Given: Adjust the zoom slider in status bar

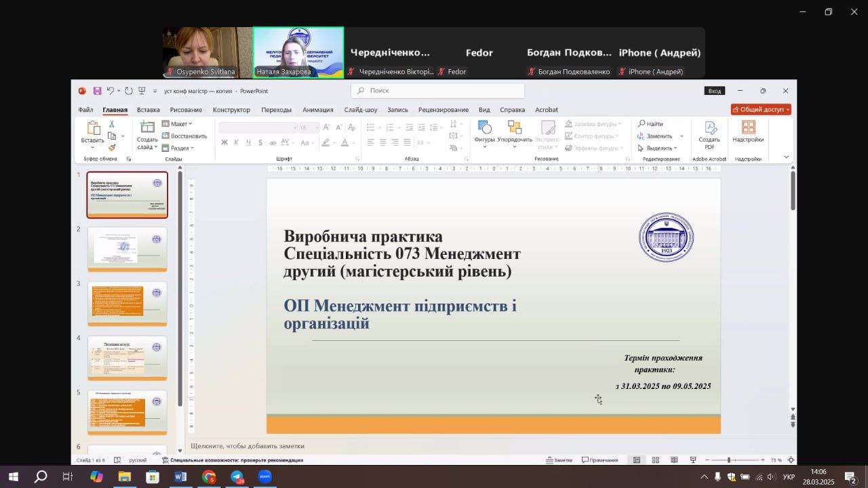Looking at the screenshot, I should click(729, 460).
